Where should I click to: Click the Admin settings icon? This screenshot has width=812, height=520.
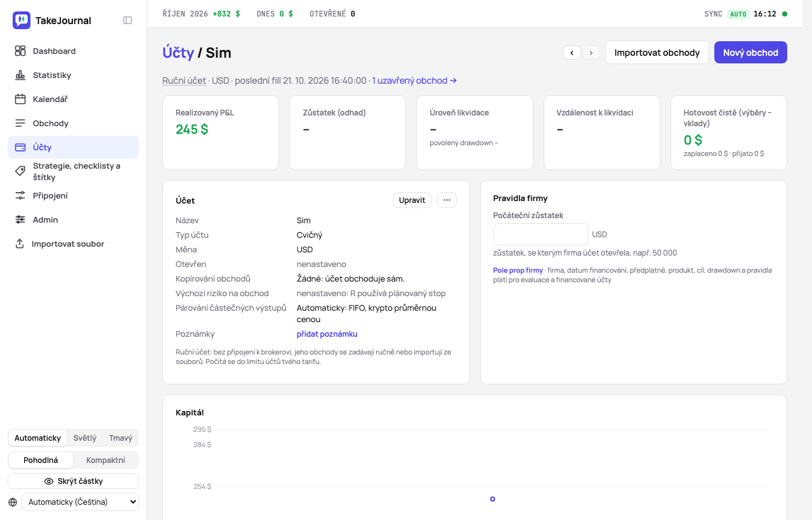click(x=20, y=219)
